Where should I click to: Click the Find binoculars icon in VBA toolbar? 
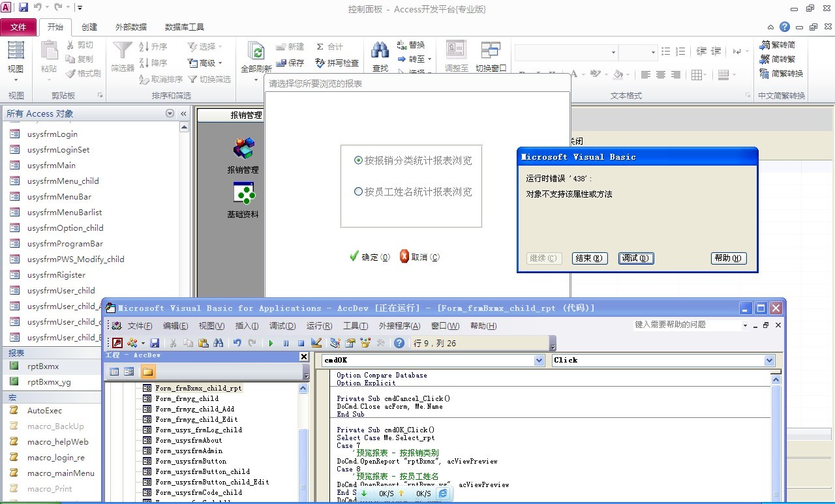[218, 343]
